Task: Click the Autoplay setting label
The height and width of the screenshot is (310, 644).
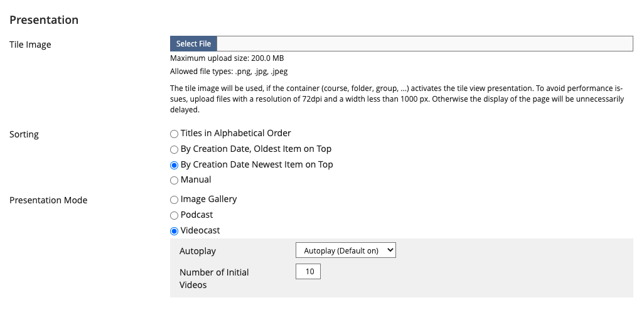Action: coord(198,251)
